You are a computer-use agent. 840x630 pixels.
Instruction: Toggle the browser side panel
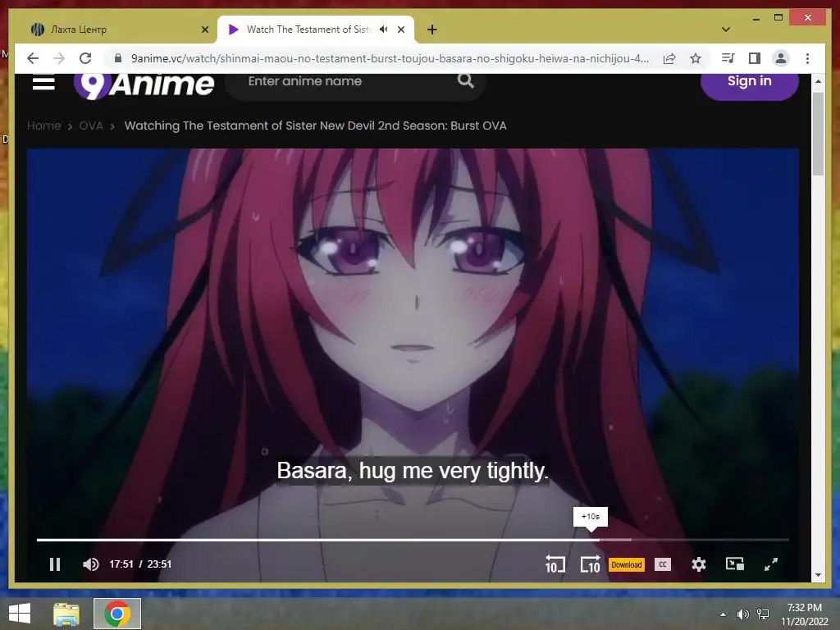[755, 58]
